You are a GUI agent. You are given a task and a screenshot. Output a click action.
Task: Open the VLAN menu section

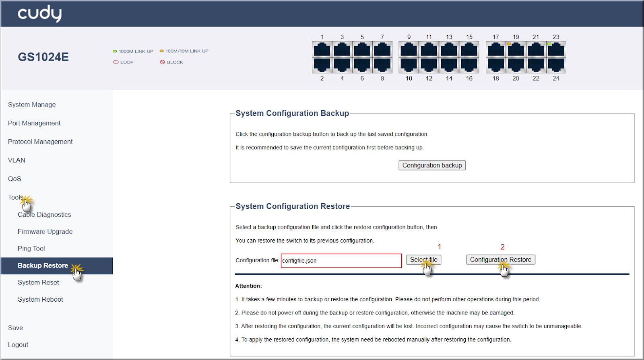[17, 160]
